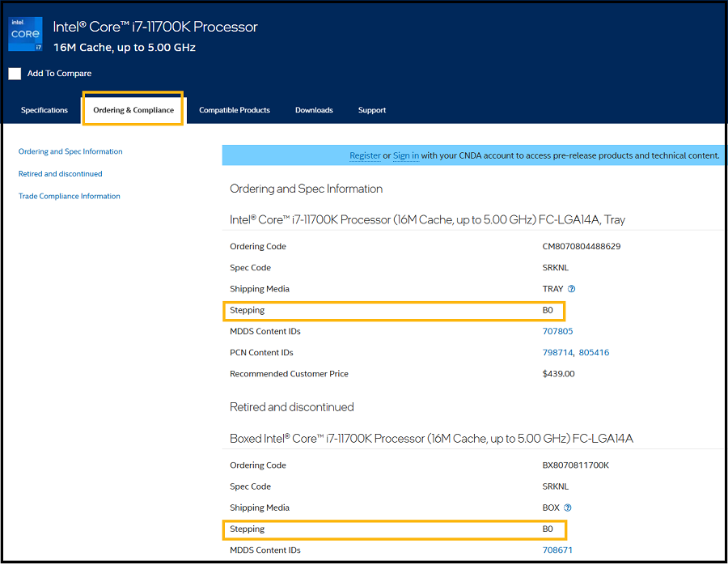Click the tray ordering code CM8070804488629
The width and height of the screenshot is (728, 565).
coord(581,247)
